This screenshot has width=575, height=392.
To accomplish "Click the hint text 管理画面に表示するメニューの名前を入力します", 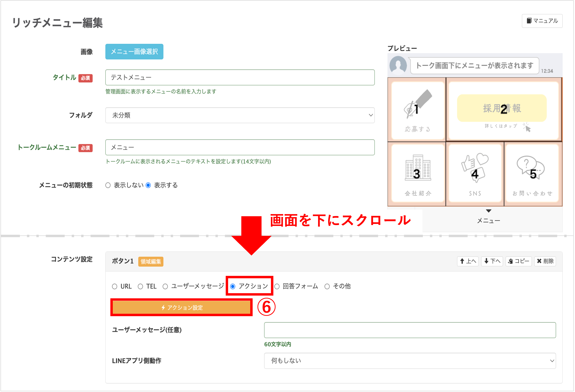I will [161, 92].
